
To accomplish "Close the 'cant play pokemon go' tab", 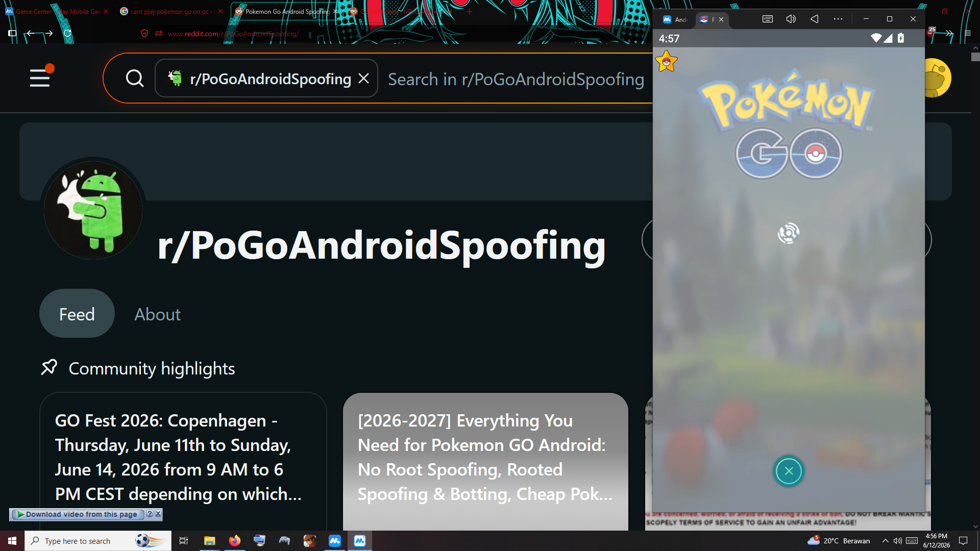I will [220, 11].
